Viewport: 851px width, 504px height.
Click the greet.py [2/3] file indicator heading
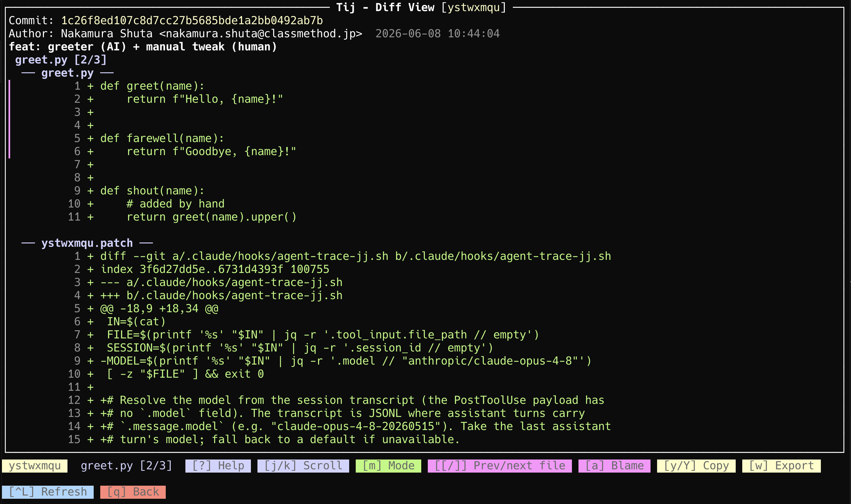click(x=61, y=60)
